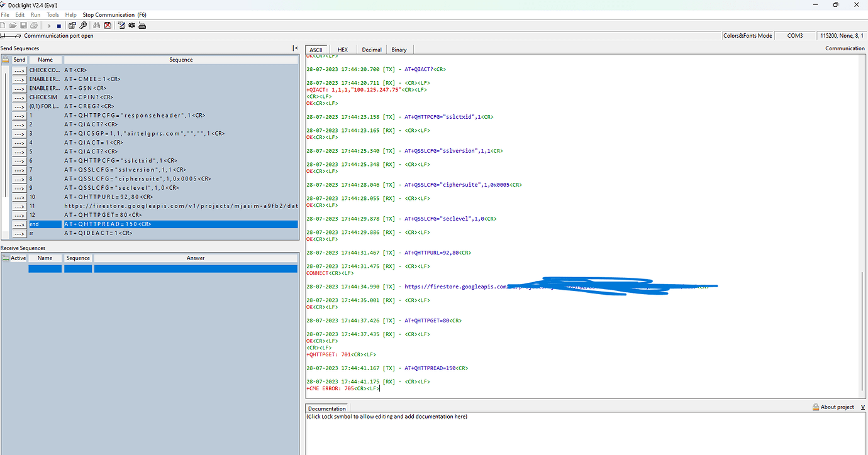Open Project Settings from the toolbar
Image resolution: width=868 pixels, height=455 pixels.
click(72, 26)
